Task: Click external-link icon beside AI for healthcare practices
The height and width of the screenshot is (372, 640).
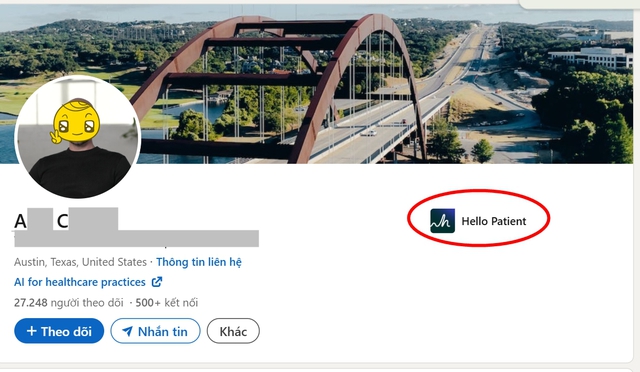Action: (x=157, y=282)
